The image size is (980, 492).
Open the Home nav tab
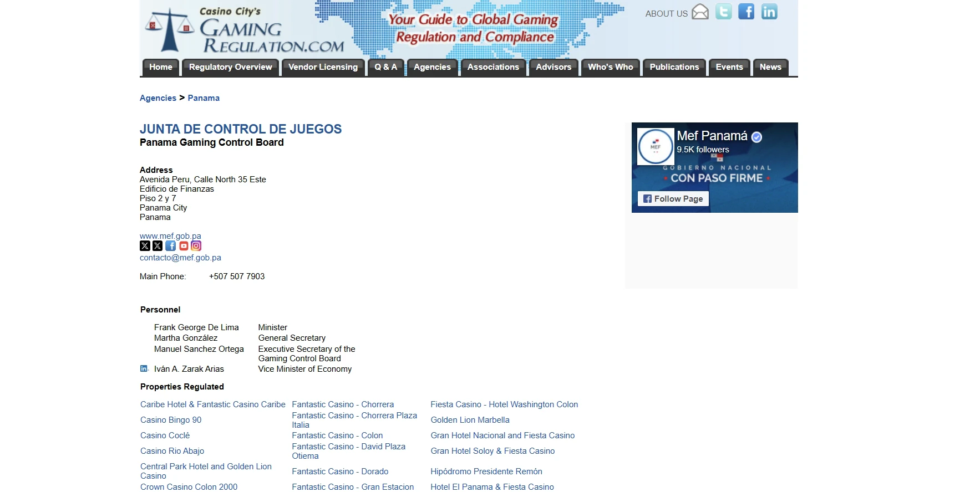161,67
